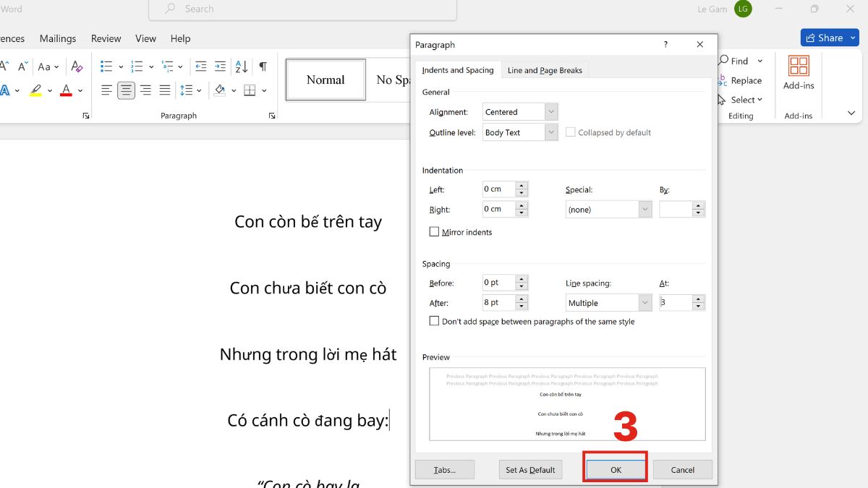This screenshot has width=868, height=488.
Task: Click Find in the Editing group
Action: pos(741,61)
